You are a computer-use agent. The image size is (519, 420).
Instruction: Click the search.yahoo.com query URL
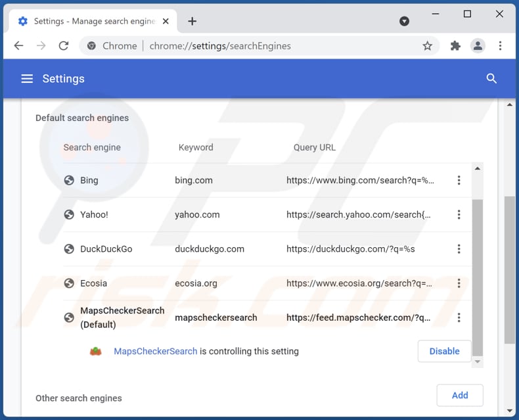click(359, 215)
